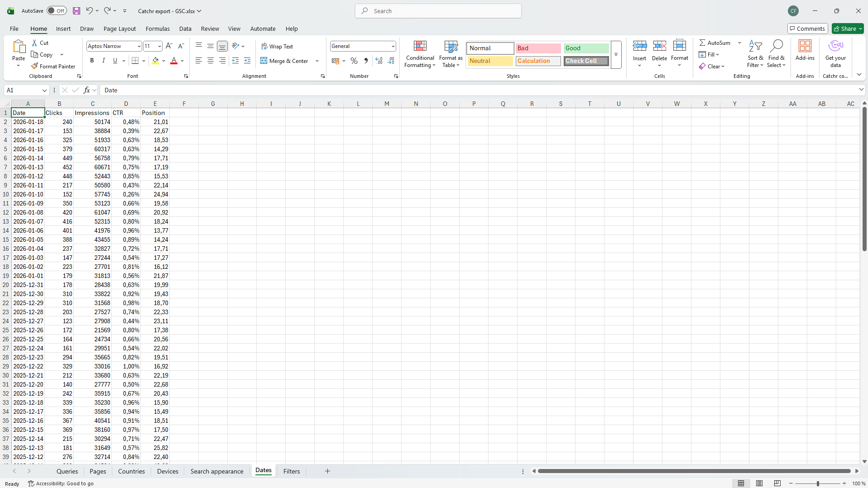The image size is (868, 488).
Task: Activate the Format Painter
Action: pyautogui.click(x=53, y=66)
